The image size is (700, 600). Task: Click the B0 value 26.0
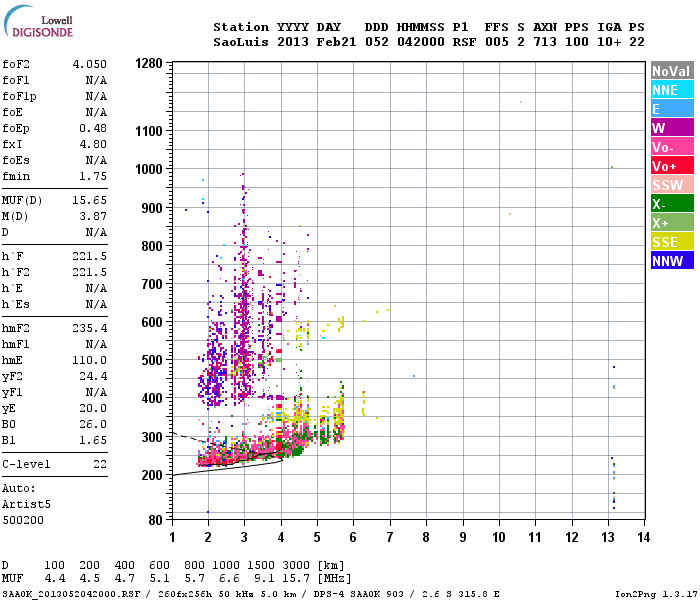93,424
